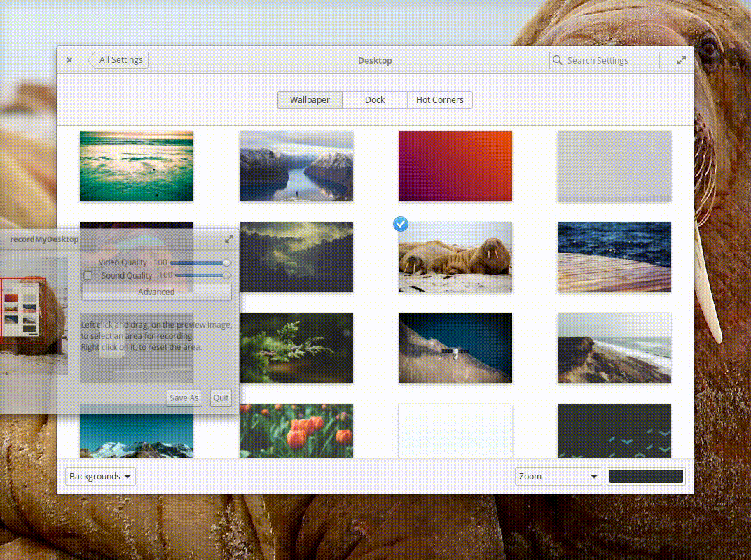The height and width of the screenshot is (560, 751).
Task: Quit recordMyDesktop
Action: tap(221, 398)
